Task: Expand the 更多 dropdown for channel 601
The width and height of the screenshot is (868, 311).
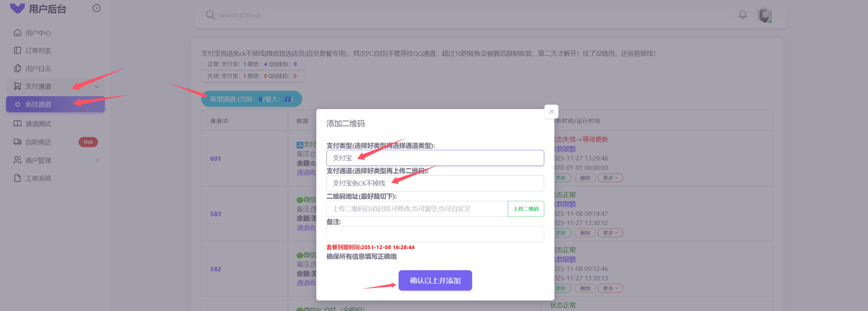Action: pos(610,177)
